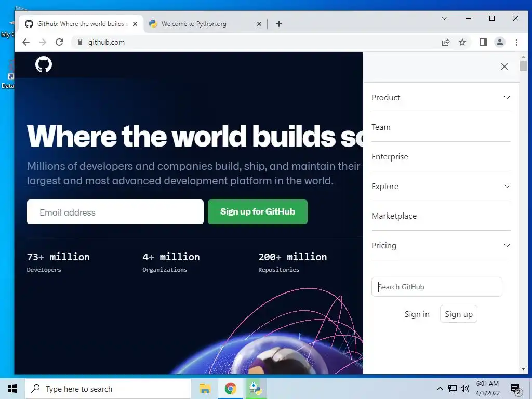
Task: Open the Enterprise menu item
Action: point(441,157)
